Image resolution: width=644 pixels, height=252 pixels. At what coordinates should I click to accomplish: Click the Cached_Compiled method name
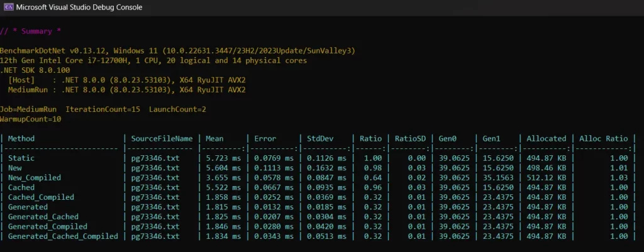coord(41,197)
